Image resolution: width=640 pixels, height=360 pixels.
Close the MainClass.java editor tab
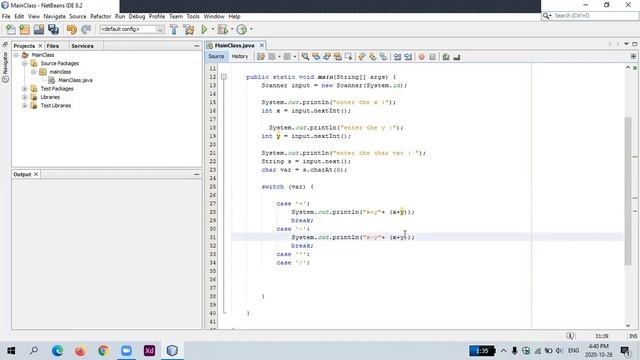coord(262,45)
